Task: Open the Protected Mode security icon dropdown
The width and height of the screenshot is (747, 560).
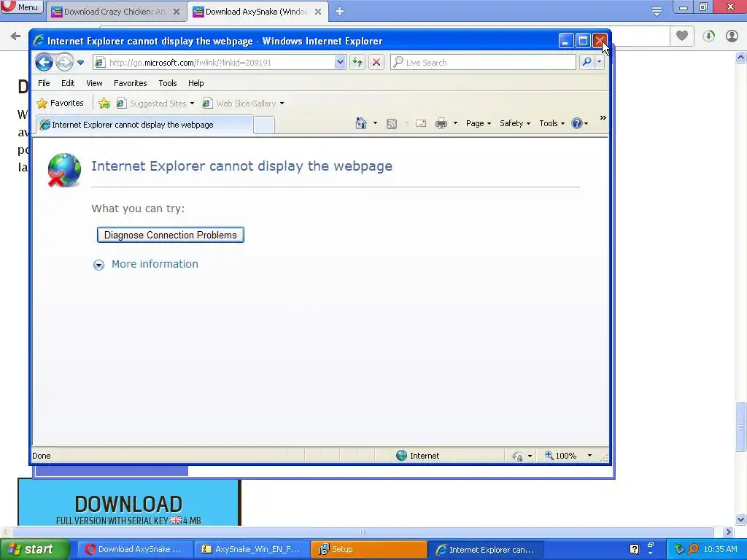Action: [522, 456]
